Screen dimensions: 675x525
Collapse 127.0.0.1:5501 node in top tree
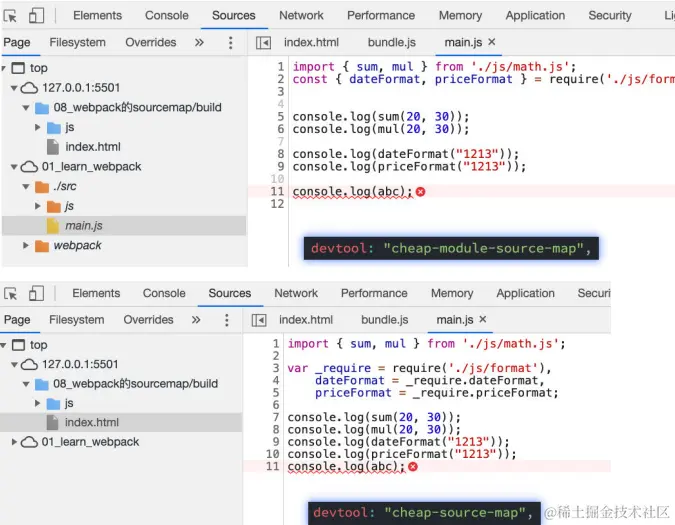tap(14, 88)
